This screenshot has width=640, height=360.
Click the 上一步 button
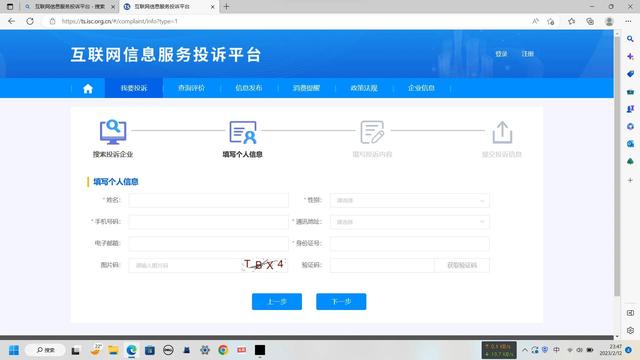point(277,302)
